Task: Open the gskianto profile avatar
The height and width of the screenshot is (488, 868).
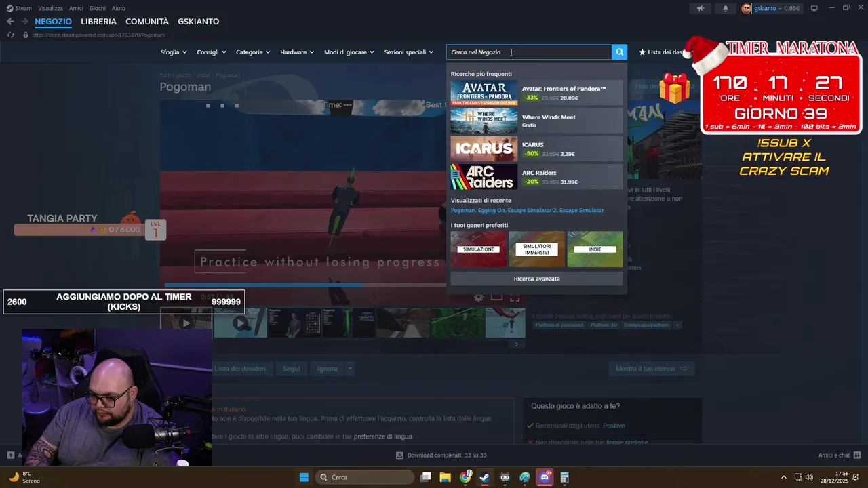Action: click(746, 9)
